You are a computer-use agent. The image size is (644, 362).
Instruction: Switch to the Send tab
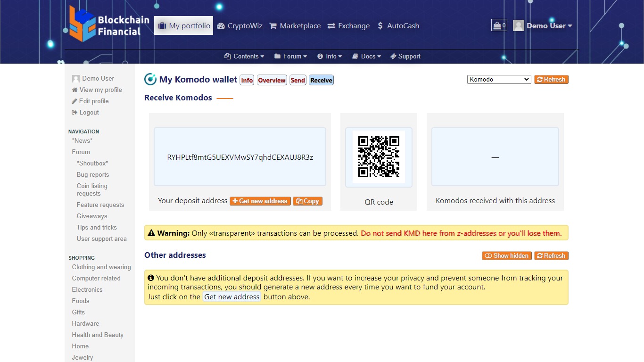pyautogui.click(x=297, y=80)
